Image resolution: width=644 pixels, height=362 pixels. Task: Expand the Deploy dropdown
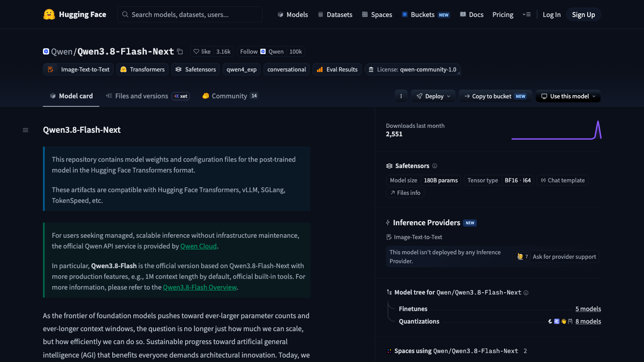point(433,96)
